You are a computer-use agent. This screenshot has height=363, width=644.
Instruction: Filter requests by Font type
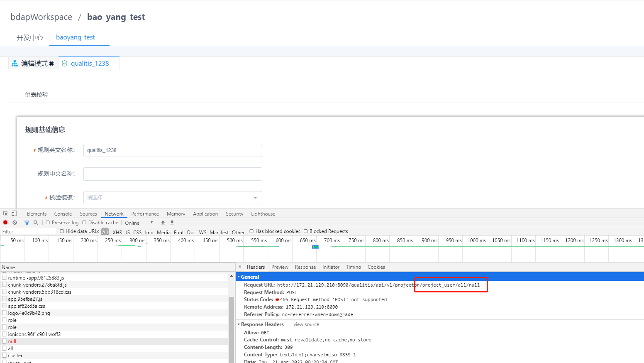[179, 232]
